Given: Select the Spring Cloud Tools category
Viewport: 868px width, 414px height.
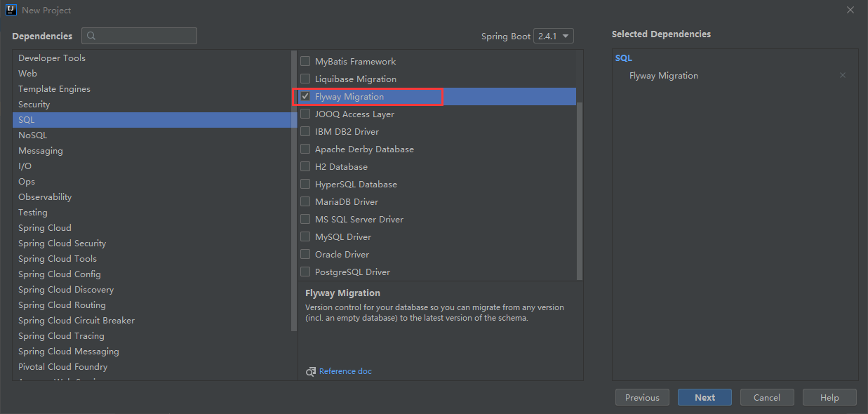Looking at the screenshot, I should (152, 258).
